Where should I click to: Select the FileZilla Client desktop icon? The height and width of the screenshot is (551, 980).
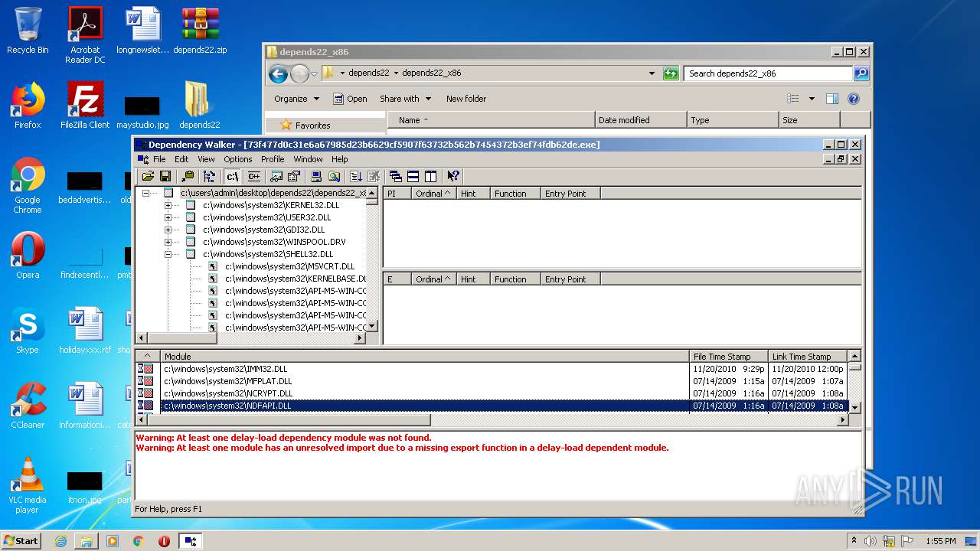tap(85, 105)
